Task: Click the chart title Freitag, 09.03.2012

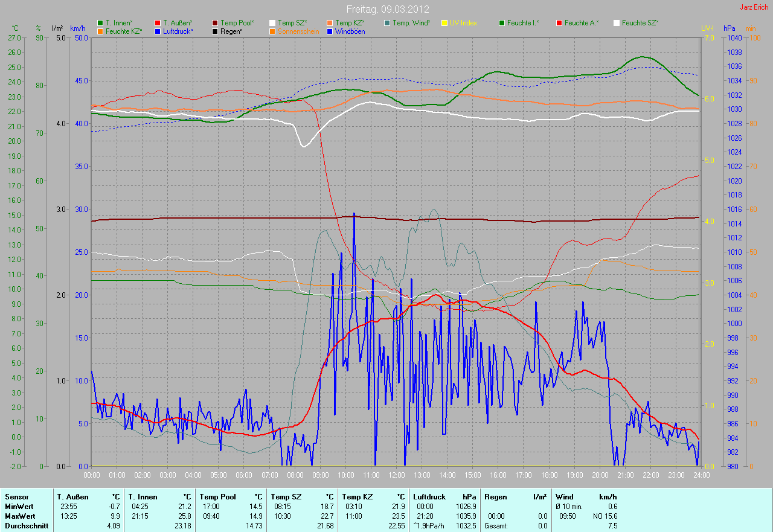Action: (388, 9)
